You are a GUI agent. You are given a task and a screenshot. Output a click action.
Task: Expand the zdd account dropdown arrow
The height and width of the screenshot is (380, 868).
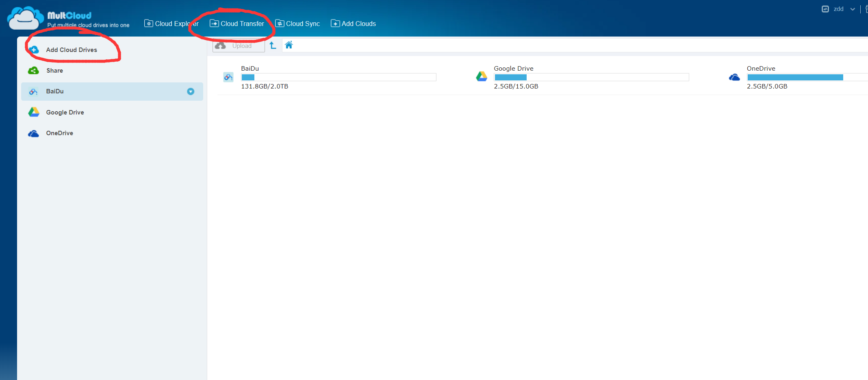pos(853,9)
